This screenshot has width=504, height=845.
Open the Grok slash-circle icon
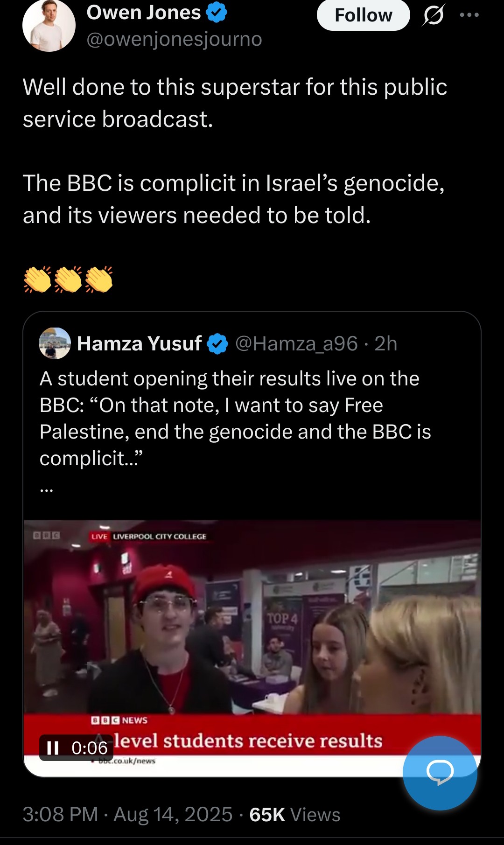434,15
